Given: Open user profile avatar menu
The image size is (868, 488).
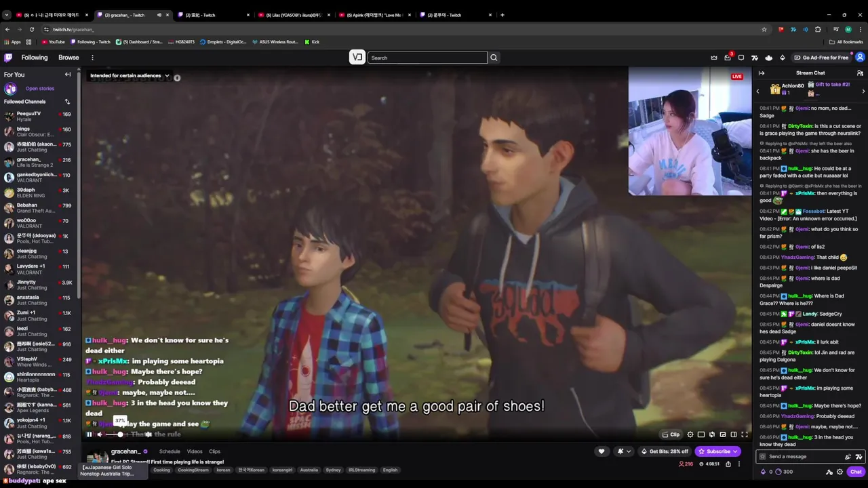Looking at the screenshot, I should click(x=860, y=58).
